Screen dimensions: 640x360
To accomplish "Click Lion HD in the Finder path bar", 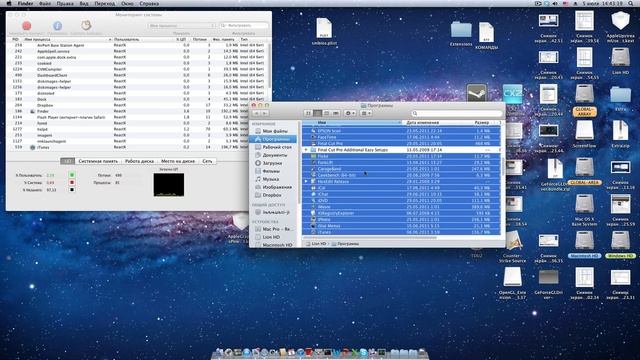I will click(x=316, y=244).
